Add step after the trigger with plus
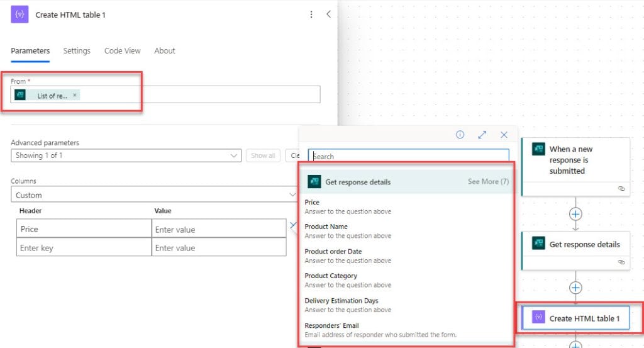This screenshot has width=644, height=348. click(575, 214)
